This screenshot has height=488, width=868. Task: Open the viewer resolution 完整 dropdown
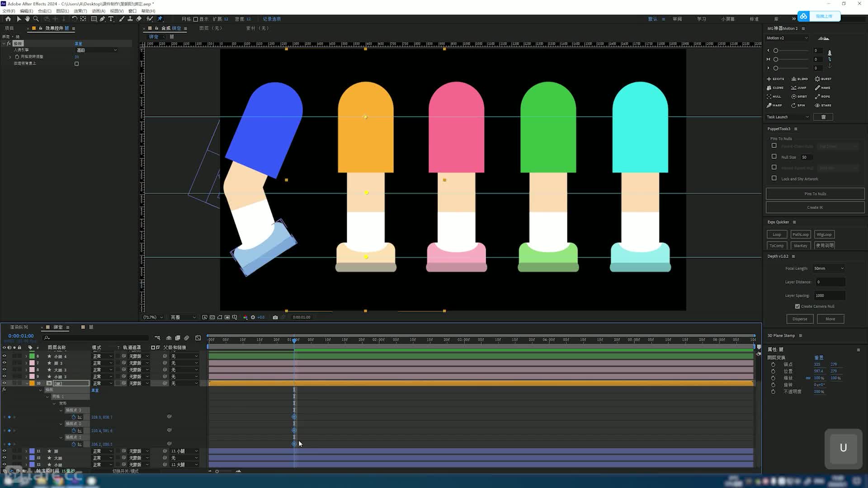(x=183, y=317)
